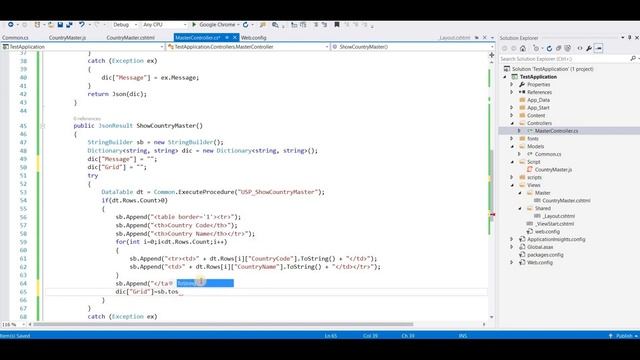Expand the Properties node in Solution Explorer
Image resolution: width=640 pixels, height=360 pixels.
pyautogui.click(x=512, y=84)
